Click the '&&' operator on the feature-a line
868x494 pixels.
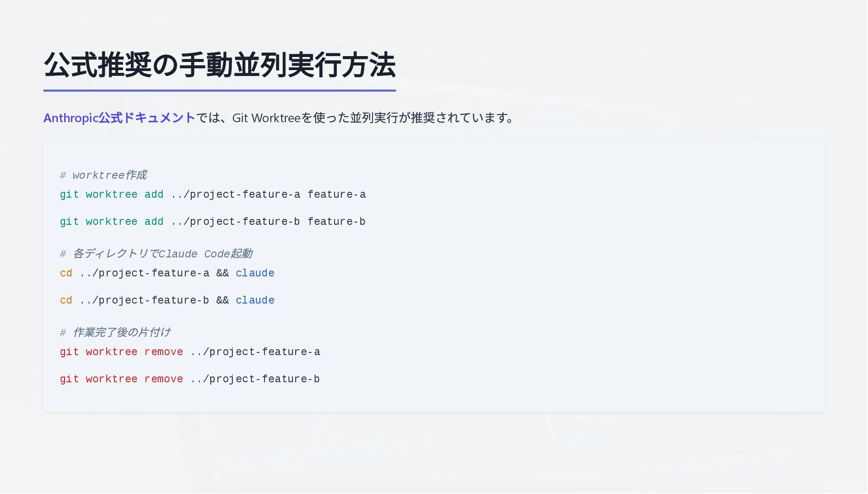click(222, 274)
